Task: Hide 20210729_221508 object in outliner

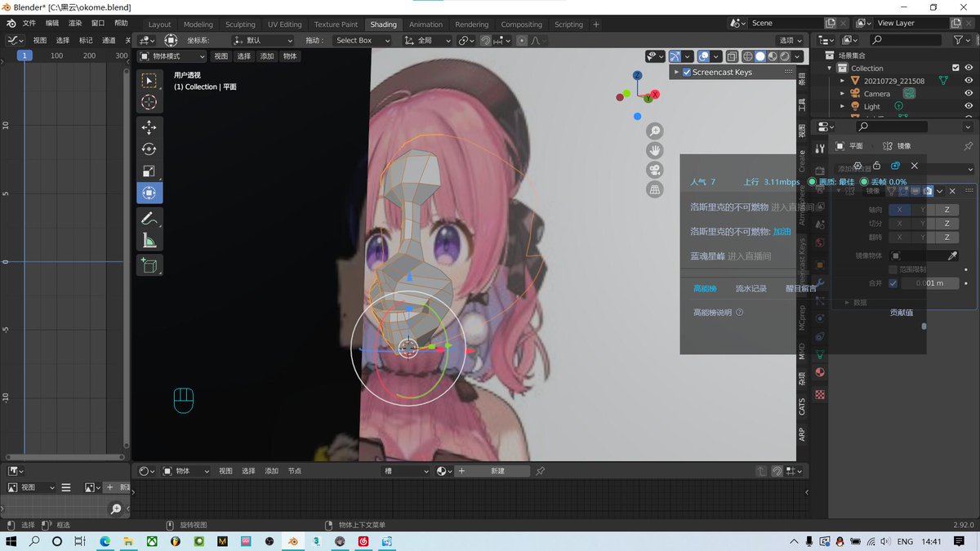Action: tap(969, 81)
